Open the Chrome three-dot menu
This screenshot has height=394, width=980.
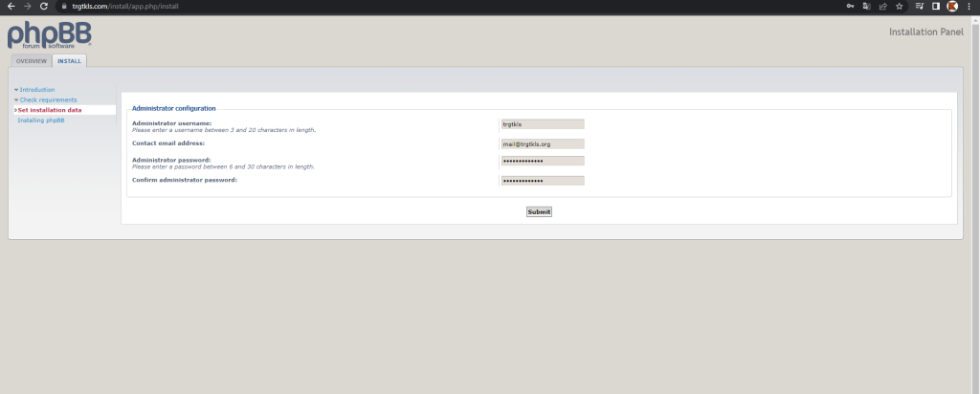969,6
